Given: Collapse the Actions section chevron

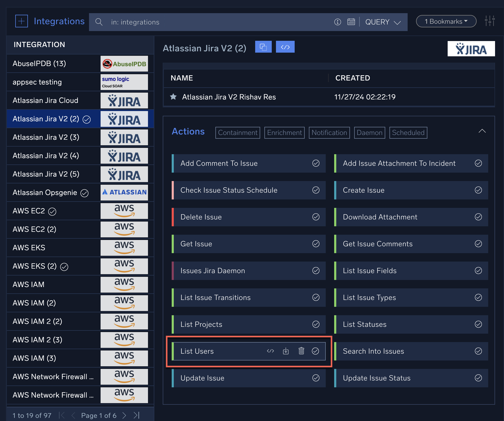Looking at the screenshot, I should pyautogui.click(x=482, y=131).
